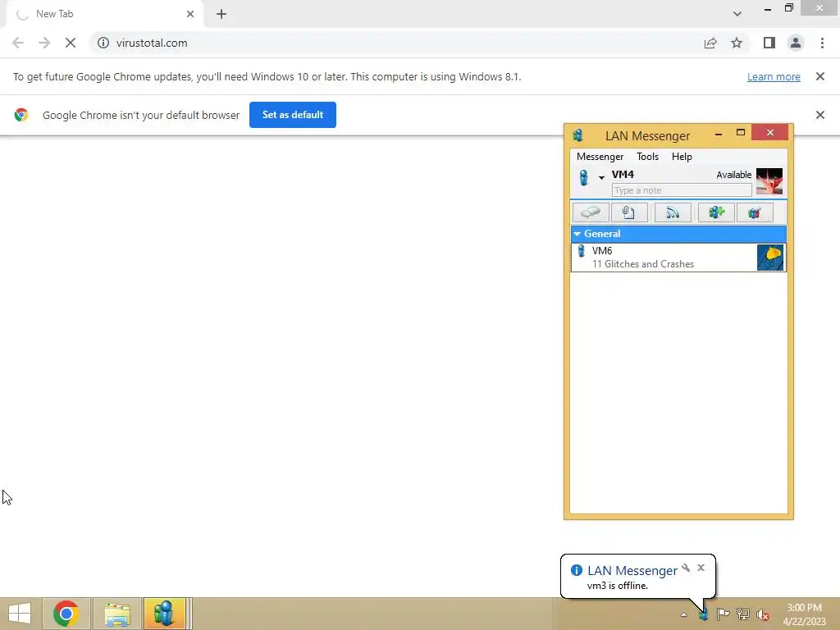Stop loading the page in Chrome

(x=71, y=43)
